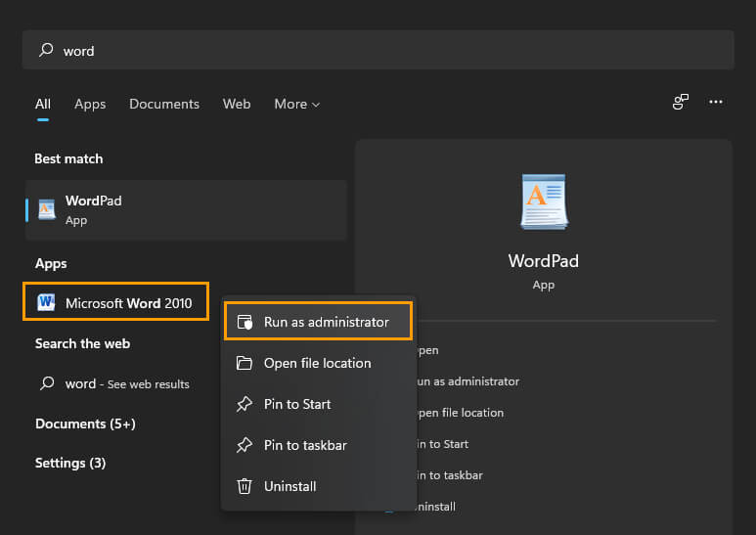The height and width of the screenshot is (535, 756).
Task: Open the search options sharing icon
Action: click(681, 102)
